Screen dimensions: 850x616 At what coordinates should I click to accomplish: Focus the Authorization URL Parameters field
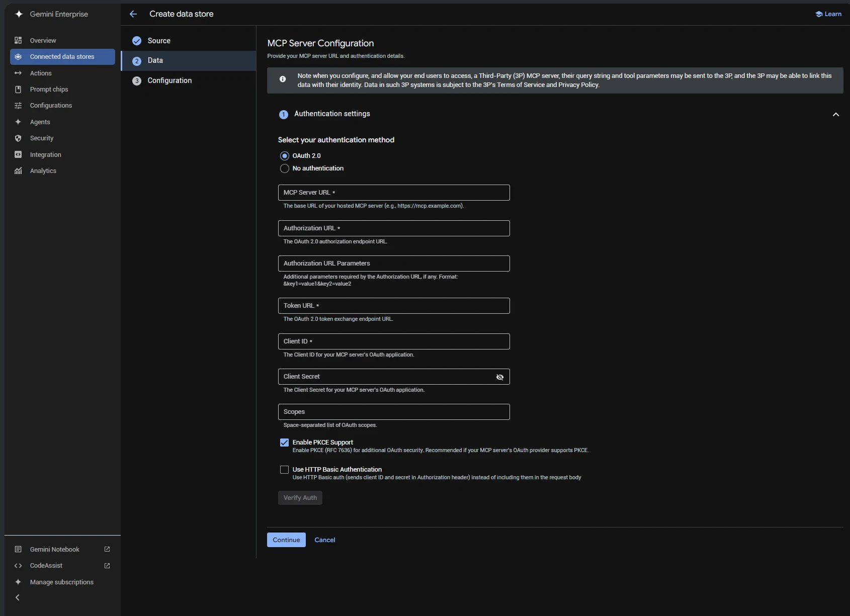394,263
